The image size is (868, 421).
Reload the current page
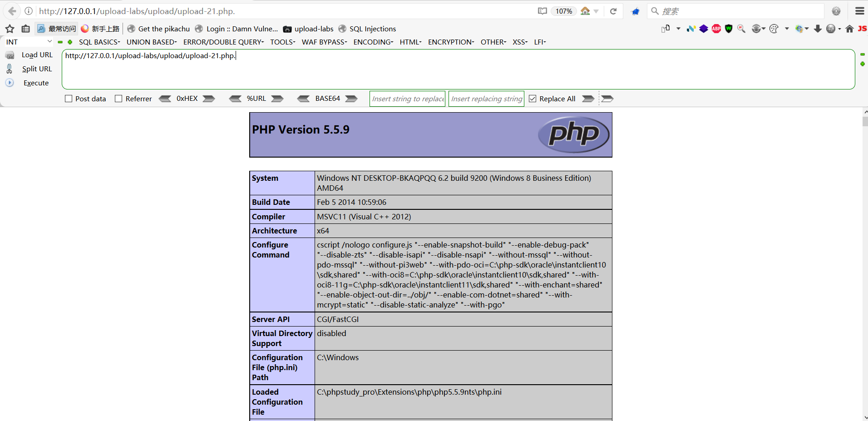(613, 11)
